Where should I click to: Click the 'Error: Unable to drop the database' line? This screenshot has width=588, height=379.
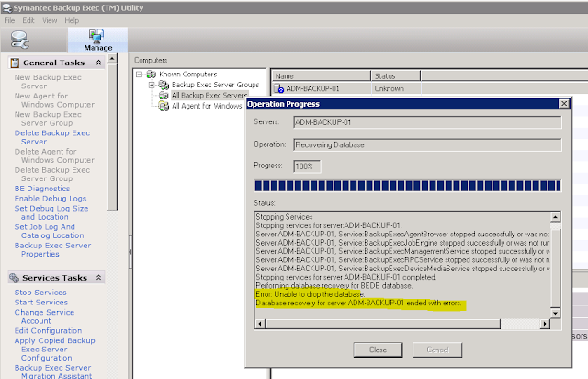click(310, 294)
